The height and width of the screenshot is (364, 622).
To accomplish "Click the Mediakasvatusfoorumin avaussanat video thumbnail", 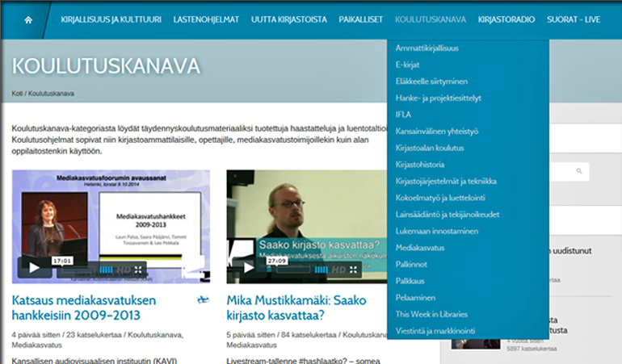I will (x=111, y=227).
